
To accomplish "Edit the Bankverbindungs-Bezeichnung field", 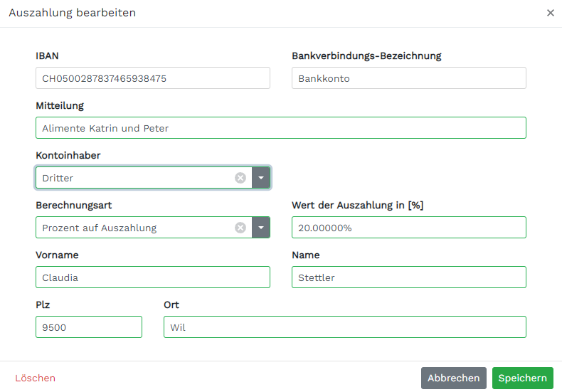I will pos(409,78).
